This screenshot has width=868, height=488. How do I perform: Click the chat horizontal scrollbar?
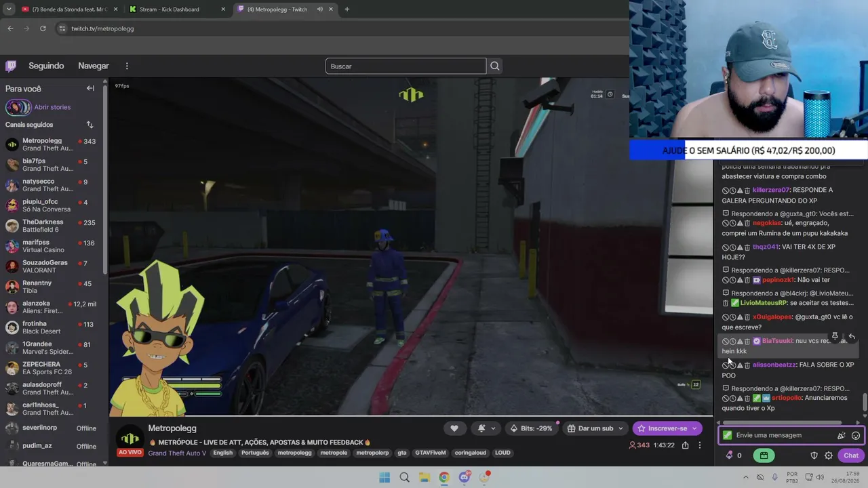tap(783, 423)
